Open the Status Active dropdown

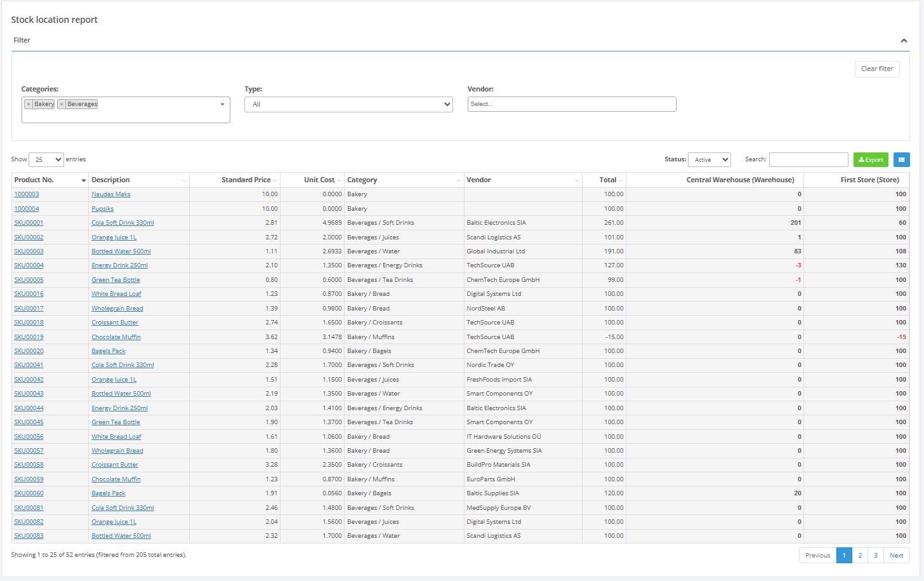(x=709, y=159)
